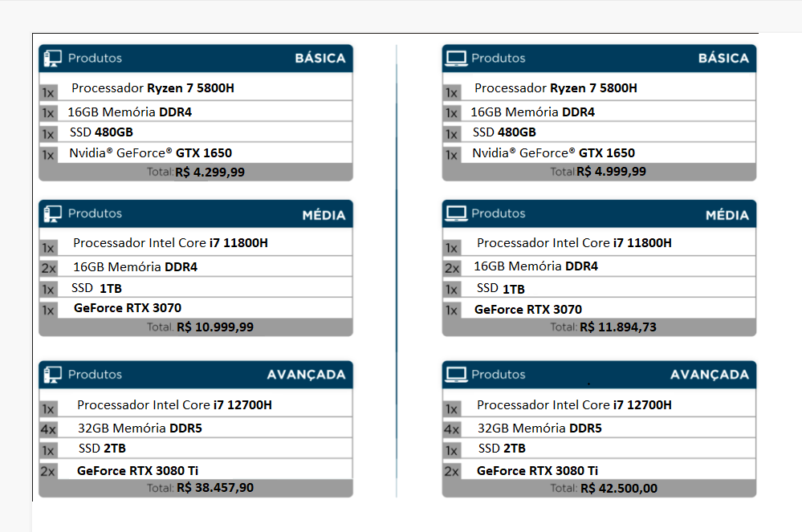Click Intel Core i7 12700H in laptop AVANÇADA card
This screenshot has width=802, height=532.
pyautogui.click(x=574, y=404)
